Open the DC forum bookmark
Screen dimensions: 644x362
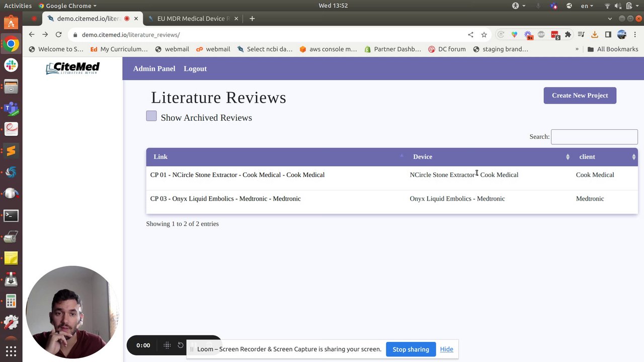tap(447, 49)
